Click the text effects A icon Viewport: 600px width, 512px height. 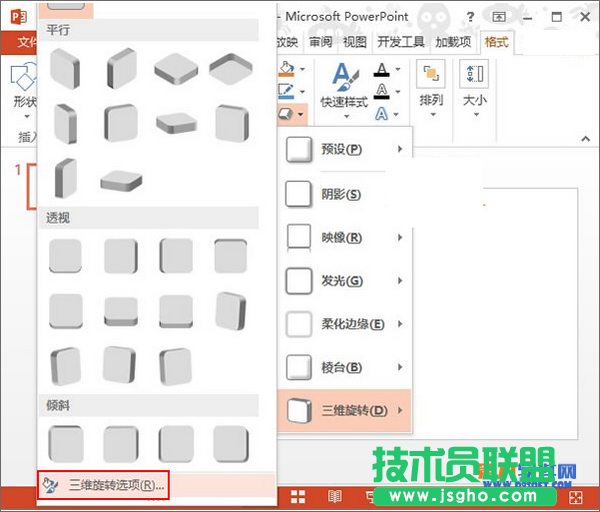pos(382,114)
